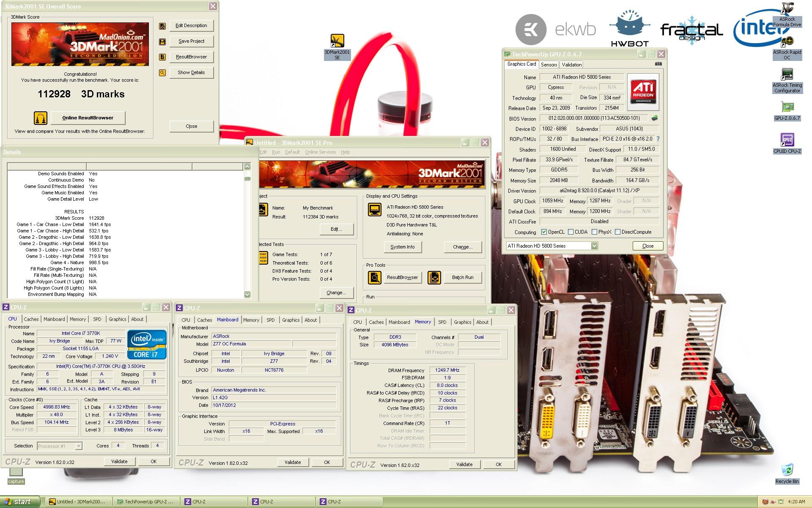Click the Batch Run button
Viewport: 812px width, 508px height.
coord(463,278)
